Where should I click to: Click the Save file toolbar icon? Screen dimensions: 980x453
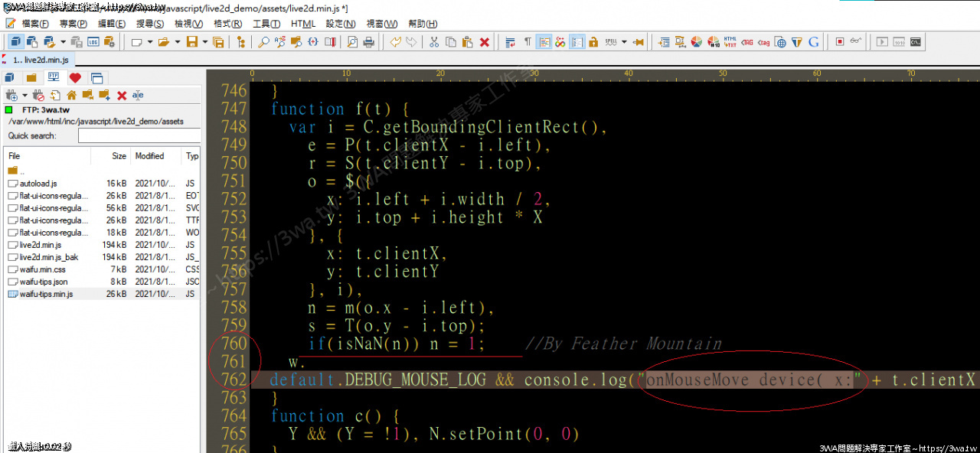(192, 42)
